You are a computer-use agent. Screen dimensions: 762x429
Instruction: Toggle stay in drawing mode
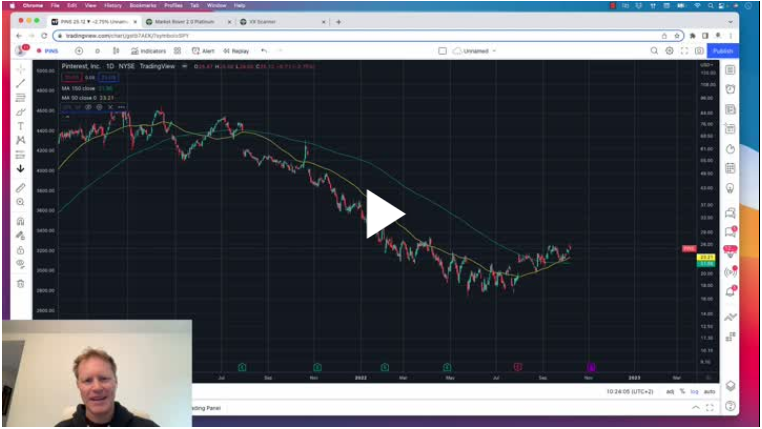[20, 236]
